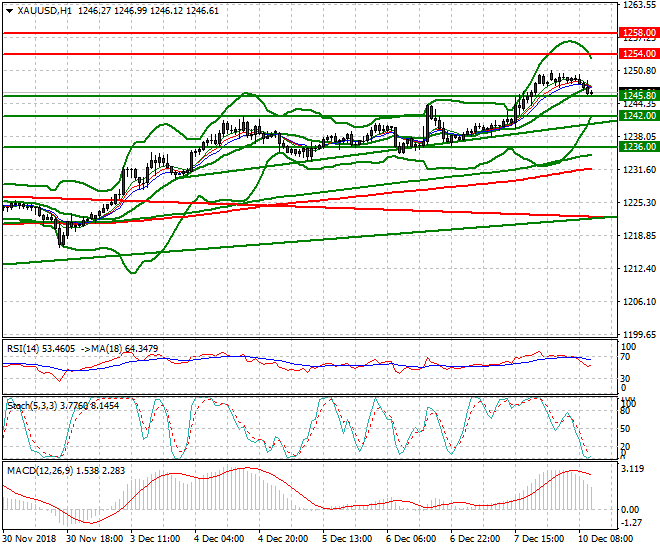Image resolution: width=660 pixels, height=550 pixels.
Task: Click the 7 Dec 15:00 time axis label
Action: point(539,539)
